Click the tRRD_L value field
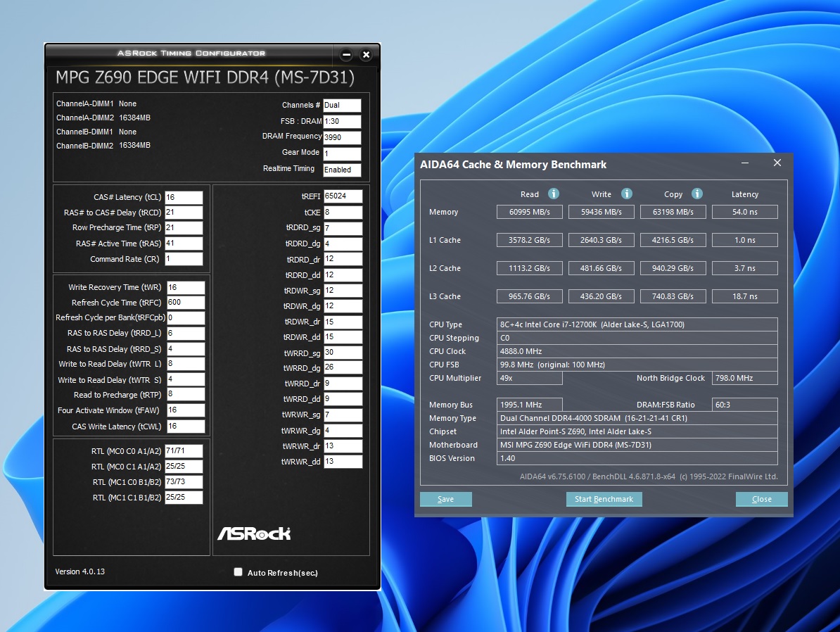This screenshot has width=840, height=632. click(186, 334)
